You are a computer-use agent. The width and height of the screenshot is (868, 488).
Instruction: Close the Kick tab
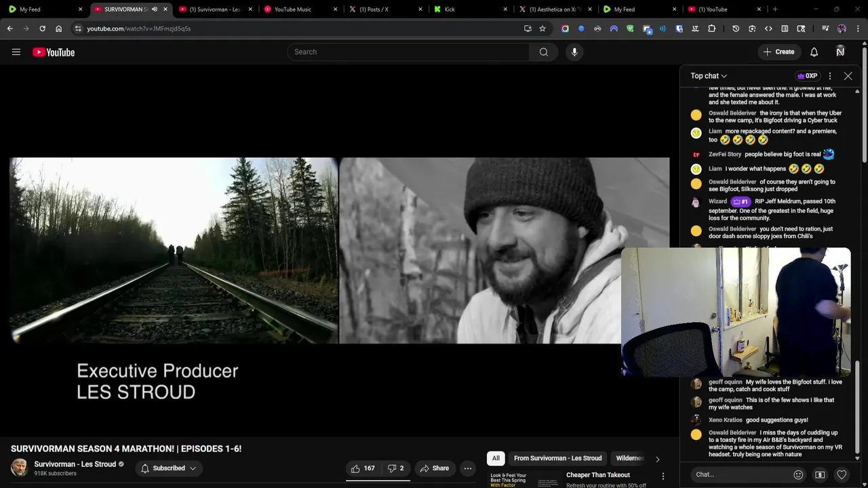click(505, 9)
